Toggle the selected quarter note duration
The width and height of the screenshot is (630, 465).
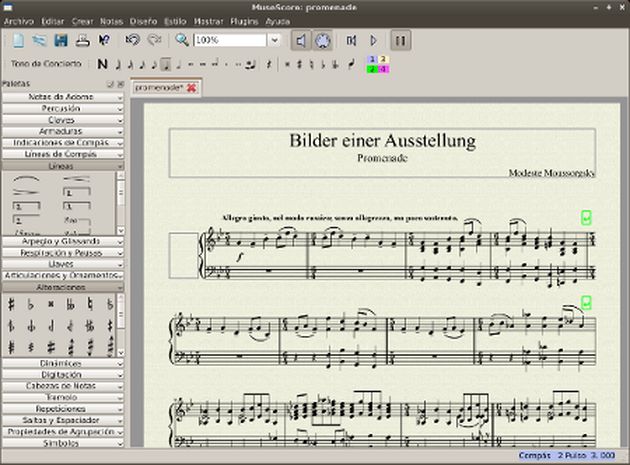coord(166,64)
